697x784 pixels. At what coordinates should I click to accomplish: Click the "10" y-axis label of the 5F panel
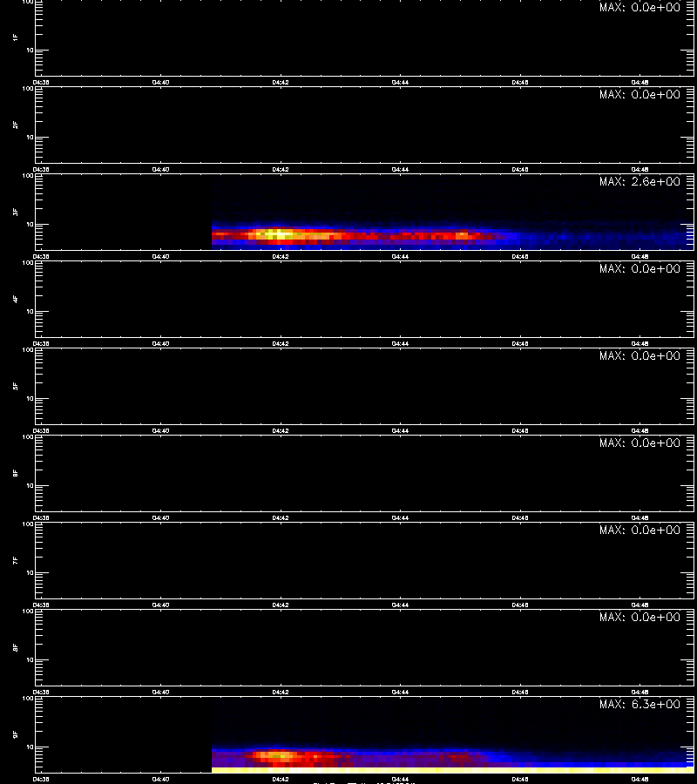[x=30, y=398]
